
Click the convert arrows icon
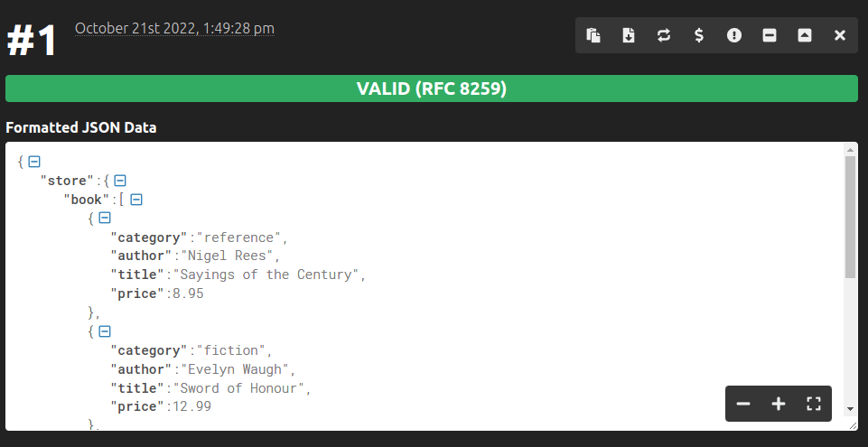coord(664,35)
